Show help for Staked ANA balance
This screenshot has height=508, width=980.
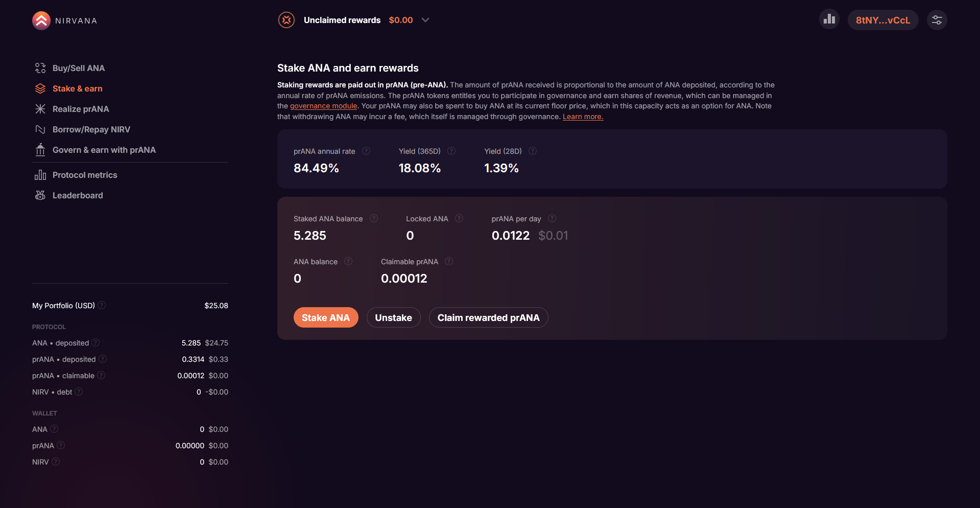coord(374,218)
